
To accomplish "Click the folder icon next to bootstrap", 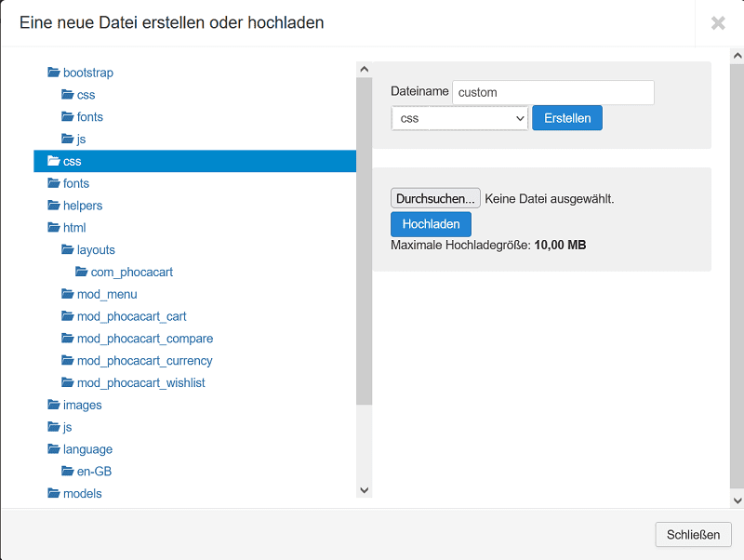I will pyautogui.click(x=54, y=73).
